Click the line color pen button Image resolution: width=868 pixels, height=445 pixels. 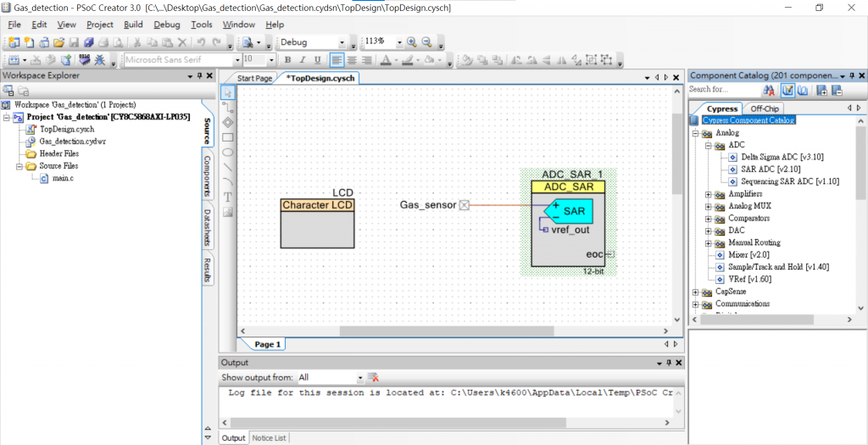coord(408,60)
